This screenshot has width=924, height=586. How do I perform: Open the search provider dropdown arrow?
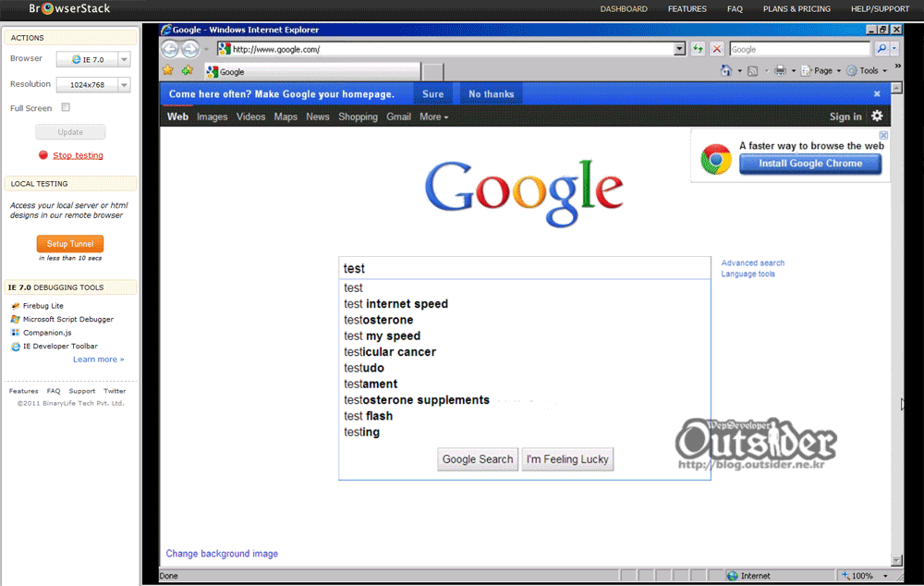pos(894,49)
